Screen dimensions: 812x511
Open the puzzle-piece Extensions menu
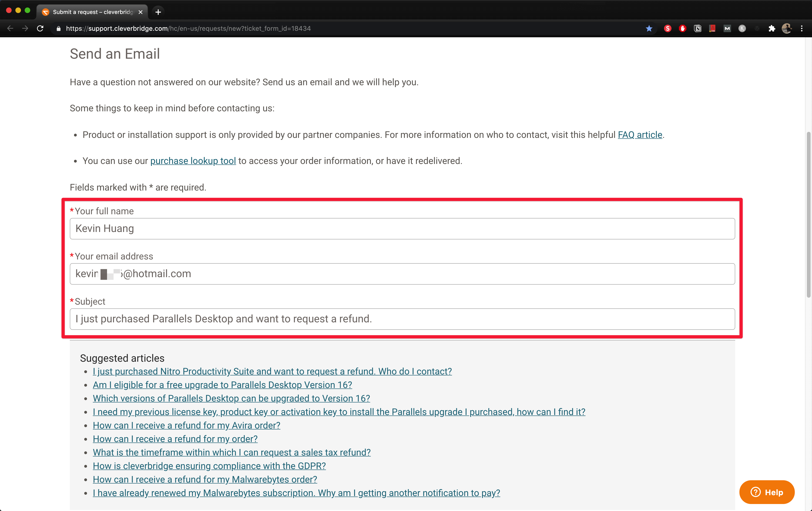click(772, 29)
